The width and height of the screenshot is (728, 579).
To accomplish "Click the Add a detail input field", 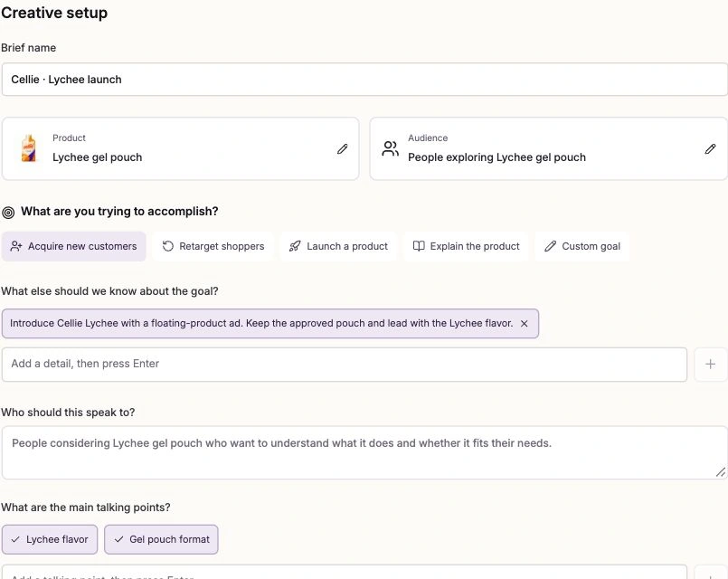I will tap(345, 365).
